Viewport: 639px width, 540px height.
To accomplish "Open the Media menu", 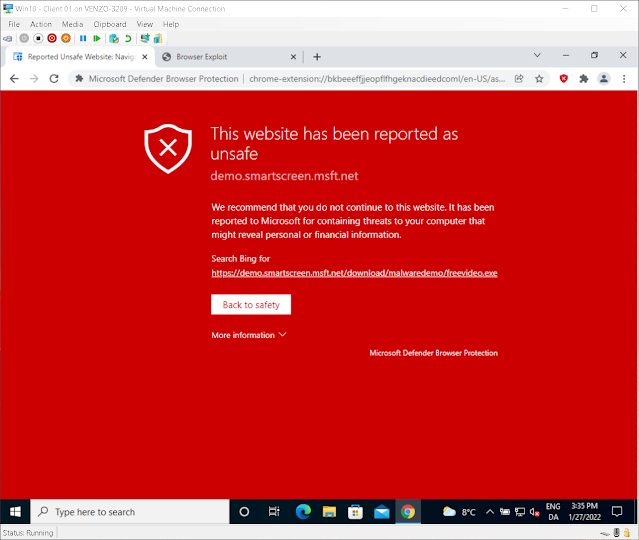I will (x=72, y=24).
